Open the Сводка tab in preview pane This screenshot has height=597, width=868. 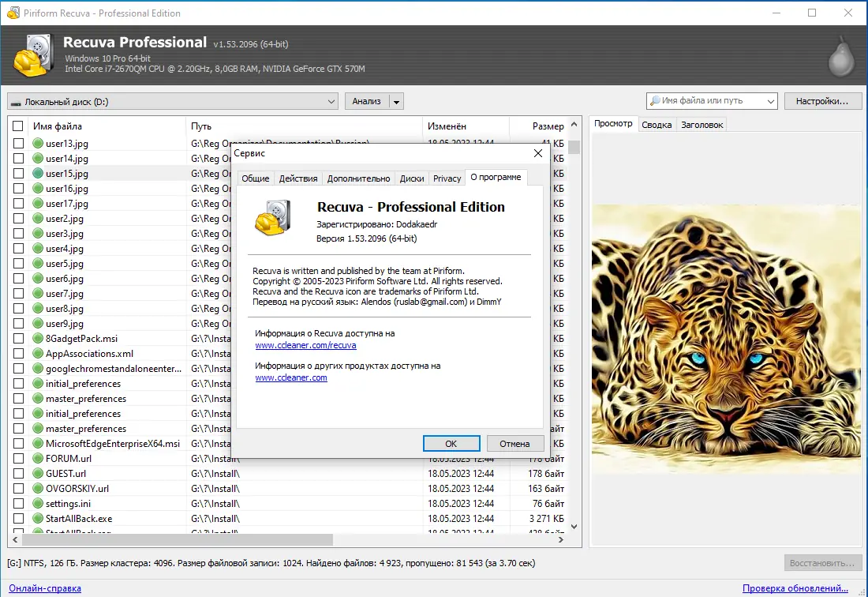coord(657,125)
